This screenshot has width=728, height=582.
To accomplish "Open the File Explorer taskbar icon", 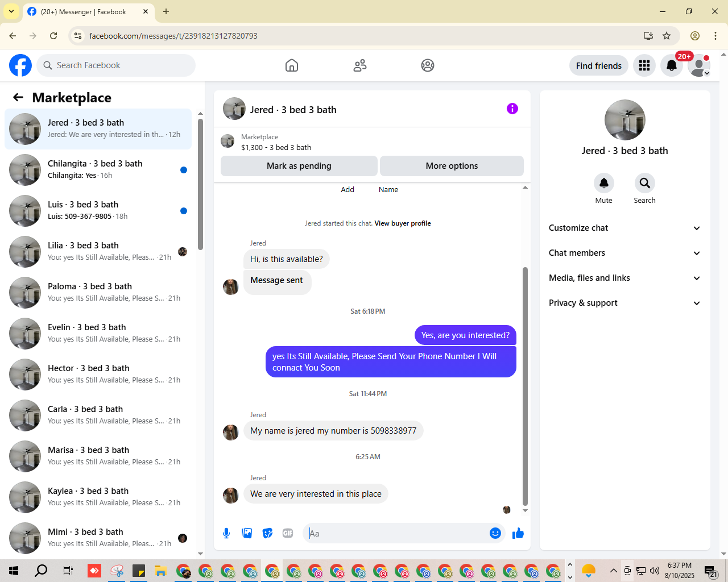I will (160, 571).
